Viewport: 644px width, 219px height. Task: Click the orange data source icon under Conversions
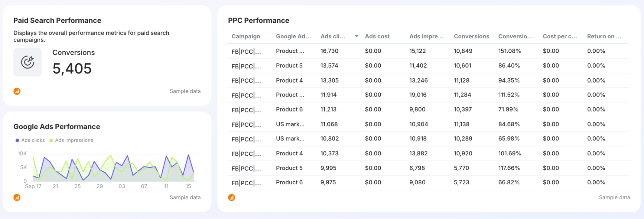pos(17,91)
